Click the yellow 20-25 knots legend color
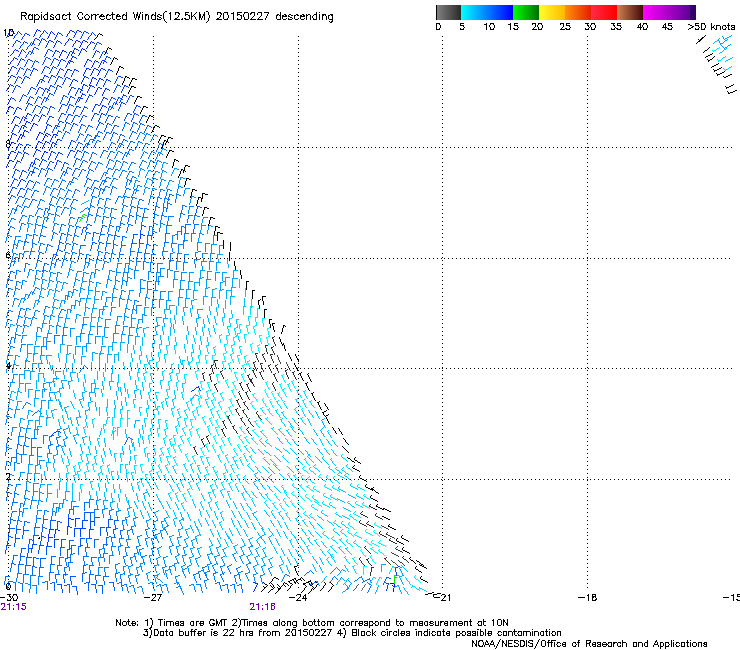 coord(552,12)
